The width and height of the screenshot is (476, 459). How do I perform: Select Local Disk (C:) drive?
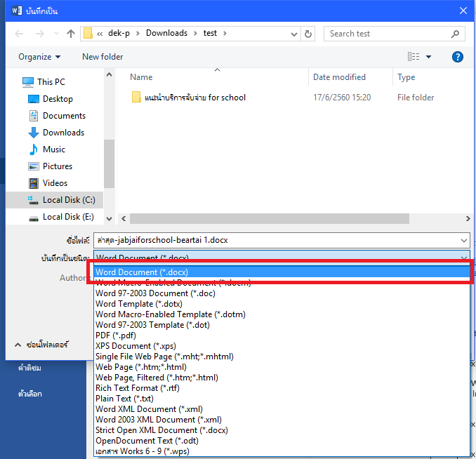pyautogui.click(x=55, y=200)
